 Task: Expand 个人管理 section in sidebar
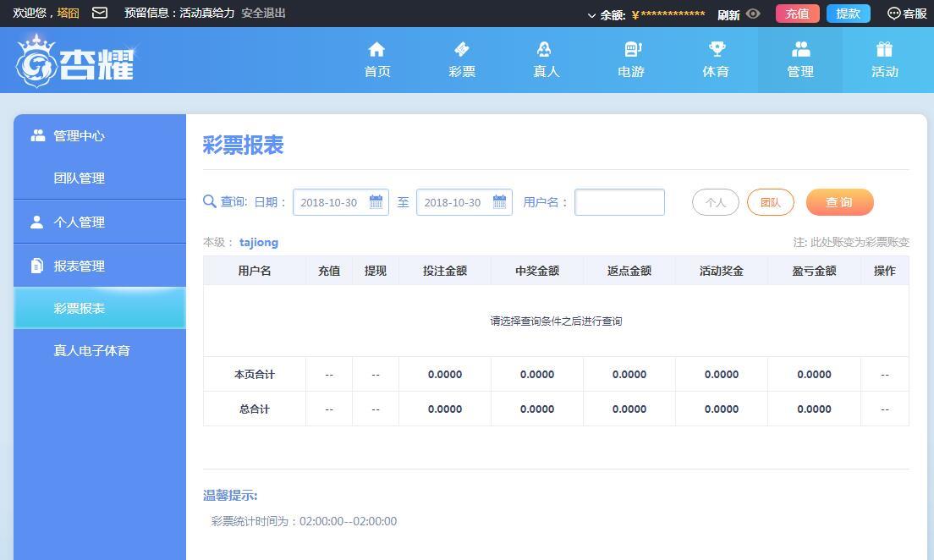click(100, 222)
